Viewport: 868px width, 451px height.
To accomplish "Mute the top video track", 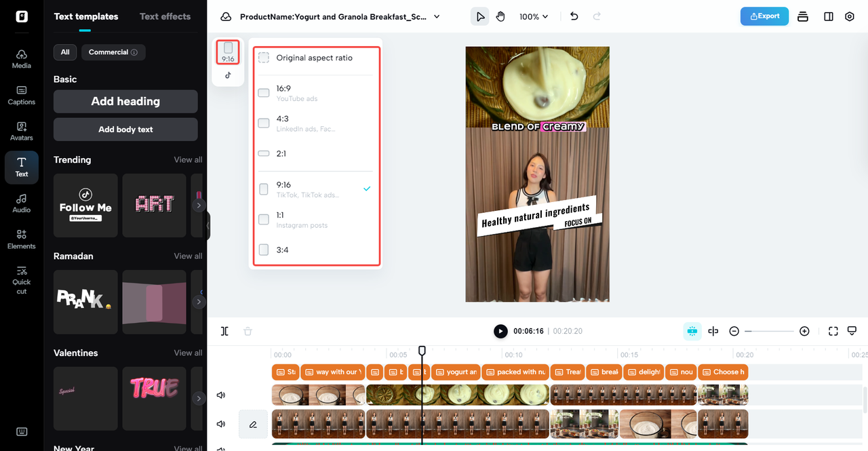I will 220,394.
